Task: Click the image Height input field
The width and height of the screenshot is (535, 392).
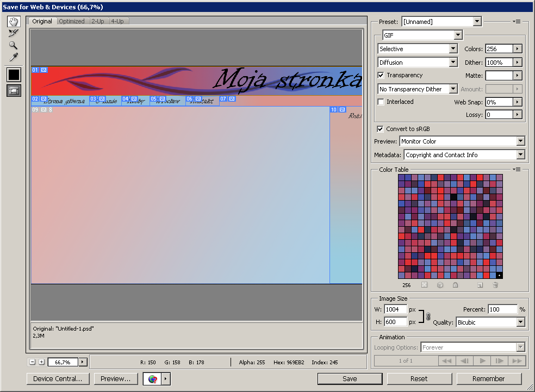Action: [395, 322]
